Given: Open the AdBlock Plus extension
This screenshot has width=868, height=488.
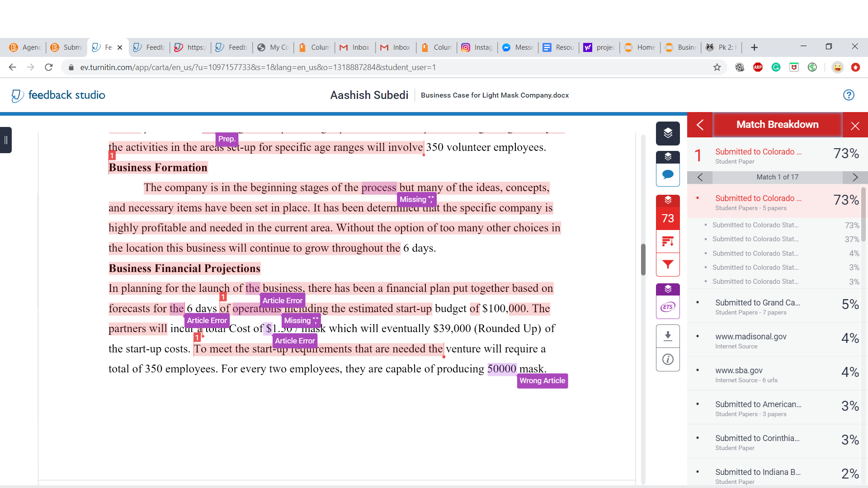Looking at the screenshot, I should click(758, 67).
